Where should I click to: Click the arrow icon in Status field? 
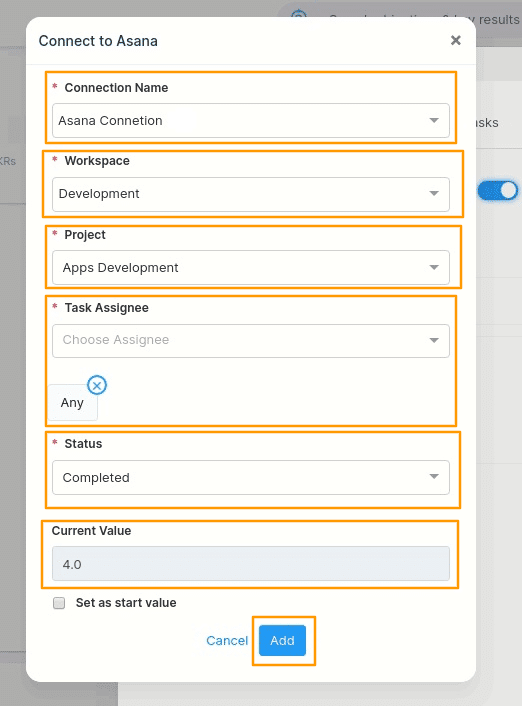point(434,476)
